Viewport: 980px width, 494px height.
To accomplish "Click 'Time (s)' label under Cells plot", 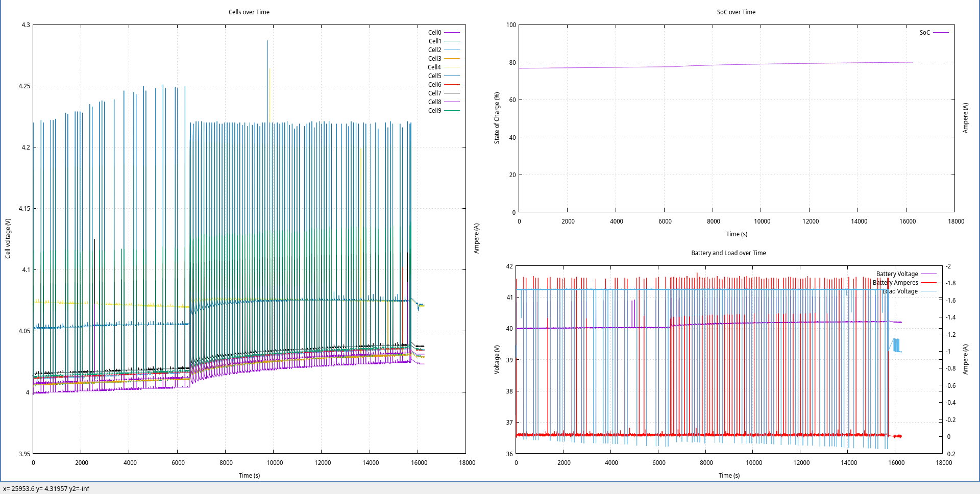I will coord(249,475).
